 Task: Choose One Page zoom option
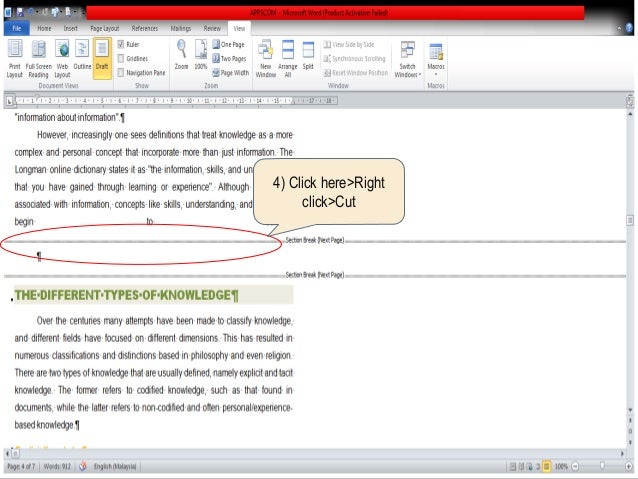pos(228,44)
